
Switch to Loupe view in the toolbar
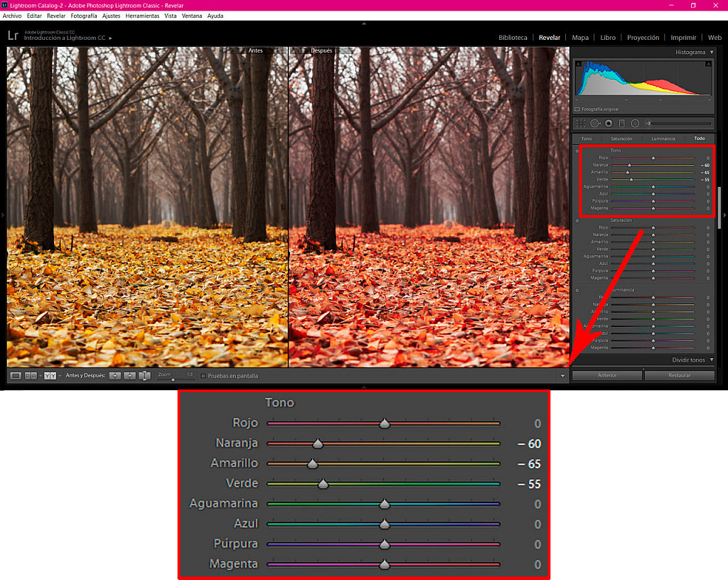[15, 376]
